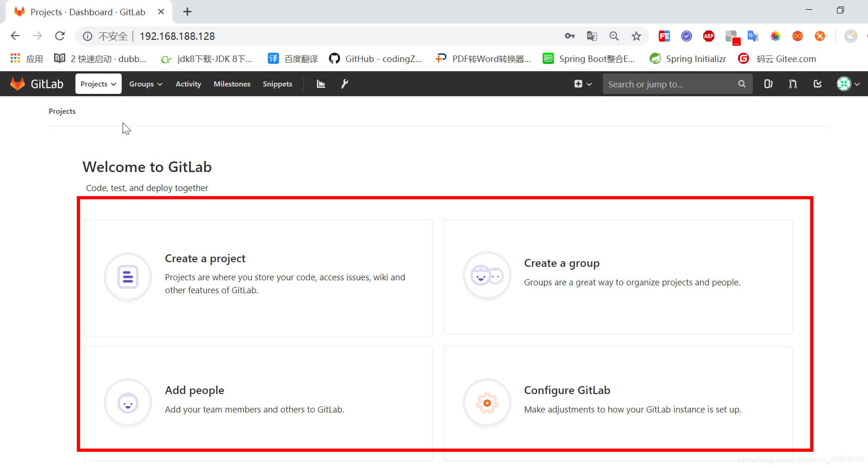Open the GitHub codingZ bookmark
Viewport: 868px width, 468px height.
376,59
